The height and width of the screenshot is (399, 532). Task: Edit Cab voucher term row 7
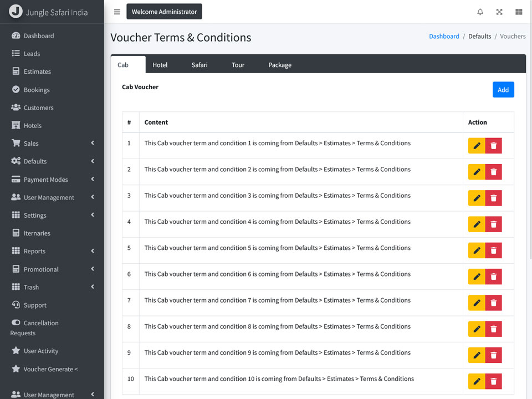(477, 303)
